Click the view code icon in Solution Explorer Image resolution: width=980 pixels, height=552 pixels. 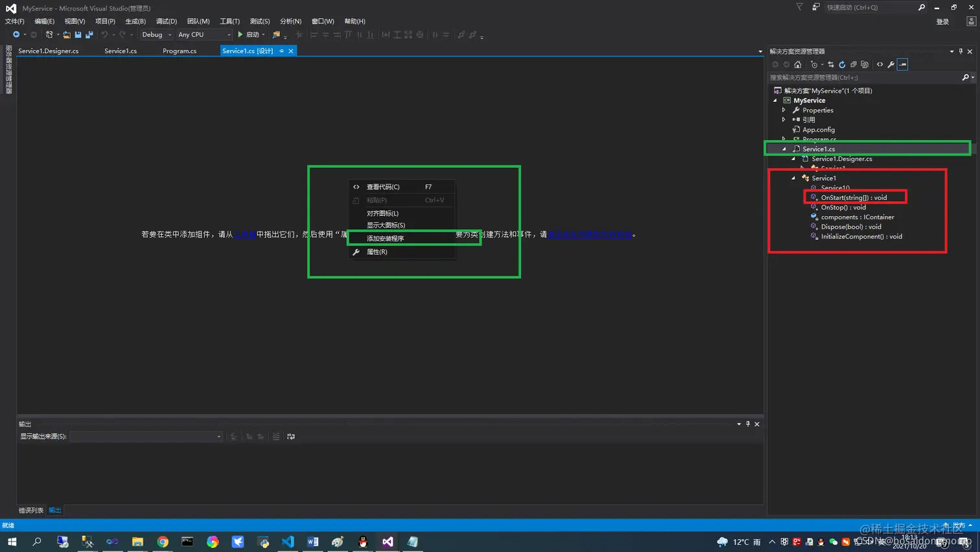tap(880, 64)
